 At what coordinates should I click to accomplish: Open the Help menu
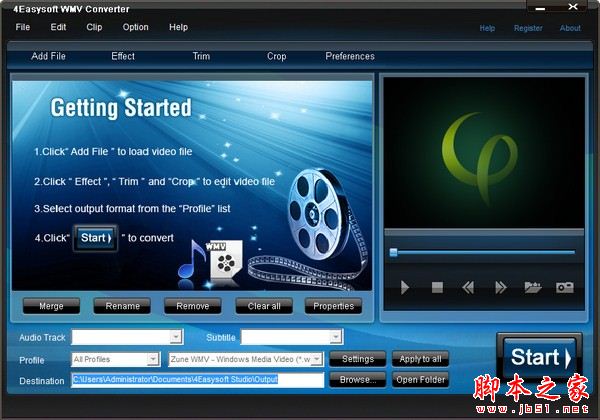click(178, 27)
